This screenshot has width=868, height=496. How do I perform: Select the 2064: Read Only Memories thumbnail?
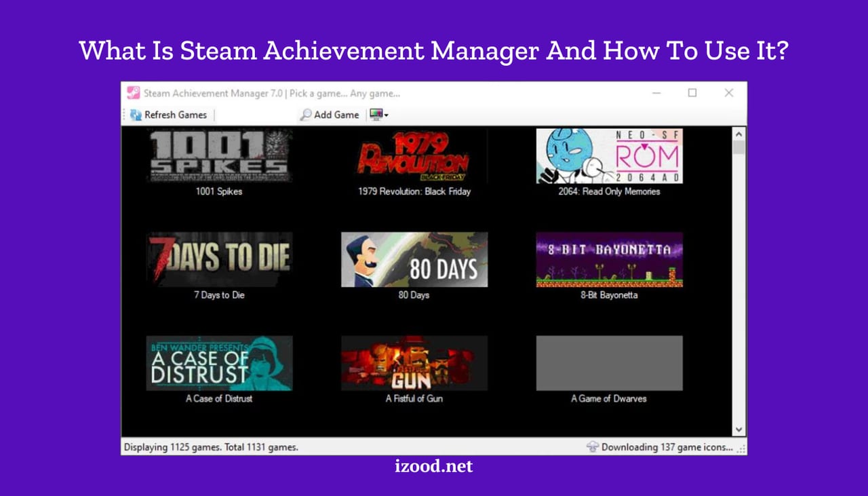point(609,156)
